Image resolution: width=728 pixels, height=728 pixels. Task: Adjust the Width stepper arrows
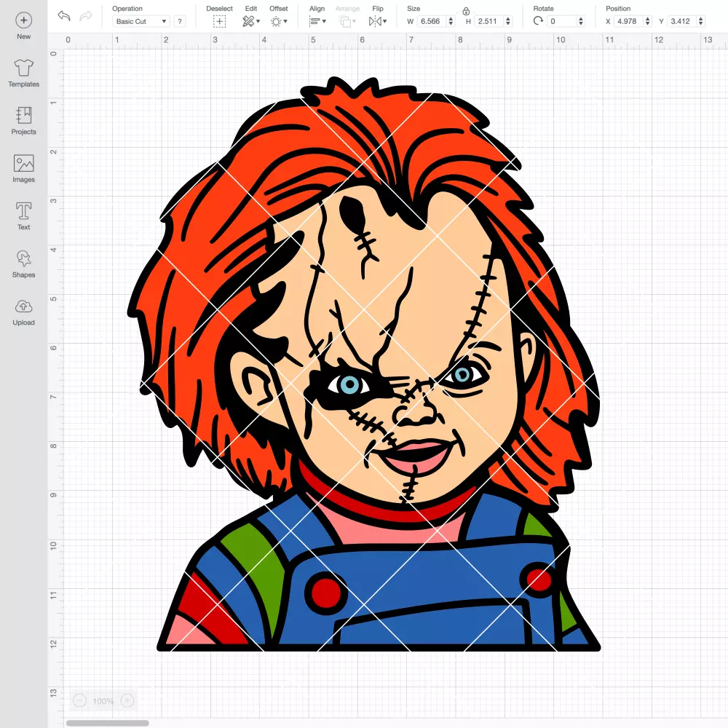[x=451, y=21]
